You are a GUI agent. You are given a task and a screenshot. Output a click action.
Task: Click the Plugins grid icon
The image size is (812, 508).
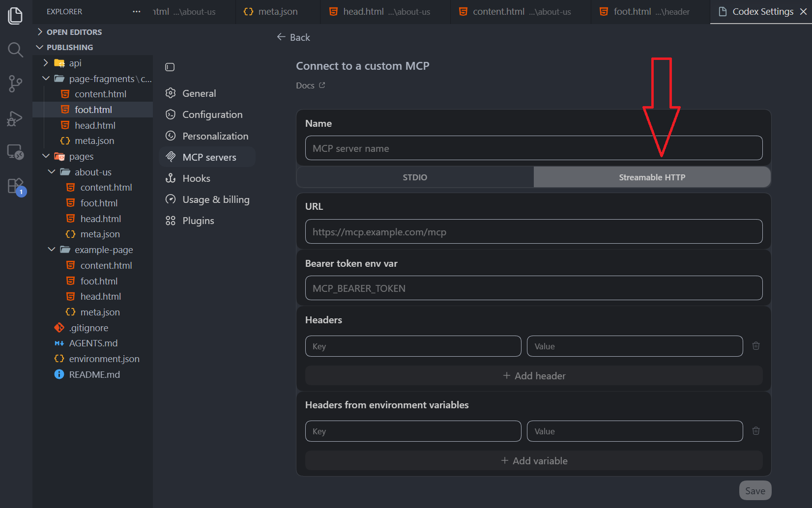[x=171, y=221]
